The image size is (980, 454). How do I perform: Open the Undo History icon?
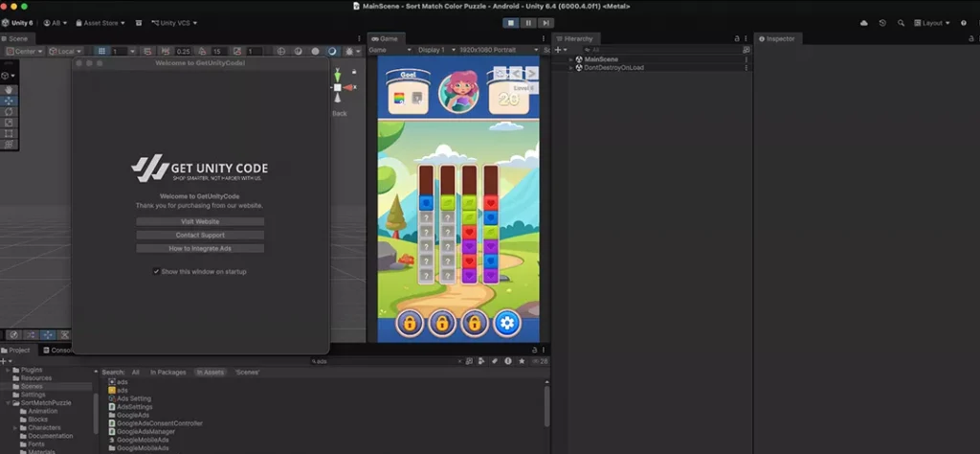click(x=882, y=23)
